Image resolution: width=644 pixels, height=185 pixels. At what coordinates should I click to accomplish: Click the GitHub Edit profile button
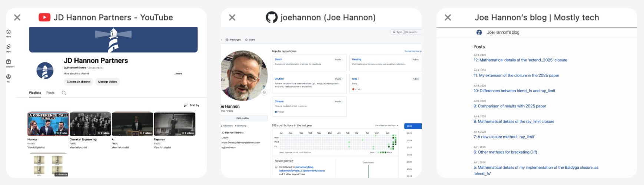point(243,118)
